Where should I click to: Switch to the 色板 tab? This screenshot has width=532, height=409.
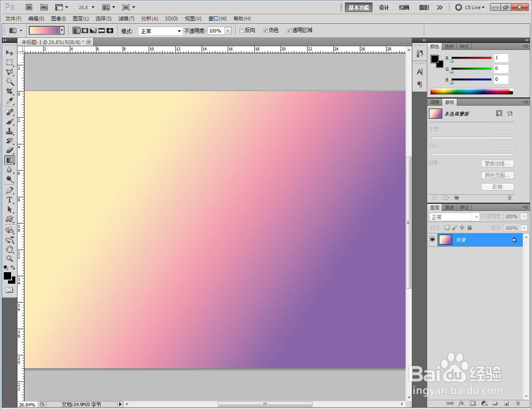pyautogui.click(x=449, y=47)
